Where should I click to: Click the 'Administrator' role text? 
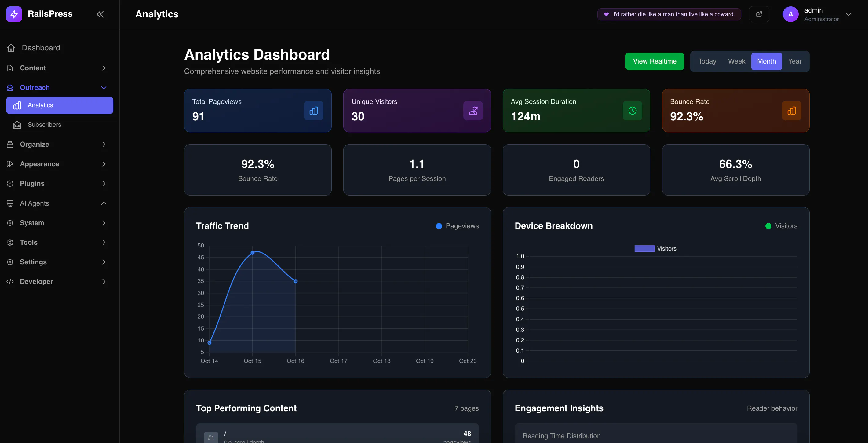tap(822, 19)
